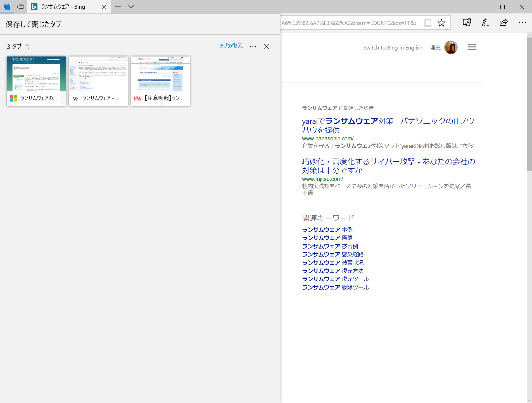
Task: Open the Microsoft ランサムウェアの... saved tab thumbnail
Action: 36,81
